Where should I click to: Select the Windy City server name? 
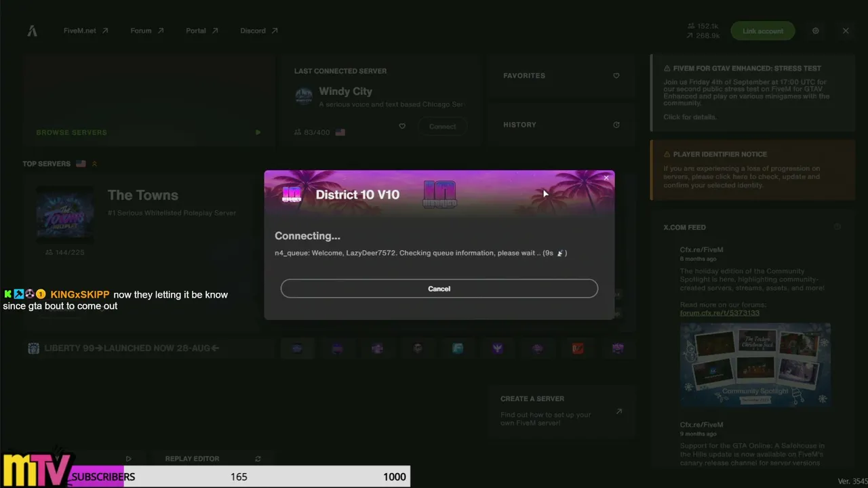345,91
